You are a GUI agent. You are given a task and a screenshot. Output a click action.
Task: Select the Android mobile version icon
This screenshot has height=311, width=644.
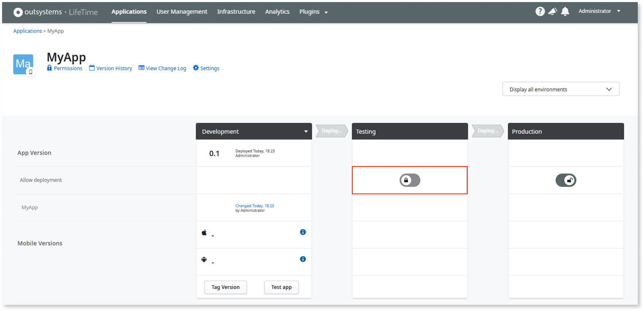click(204, 259)
